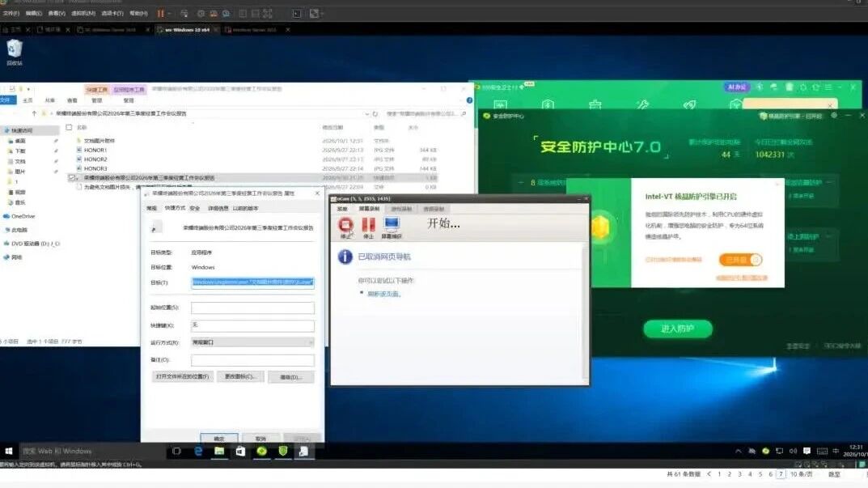Open the 运行方式(R) combo box

click(x=252, y=342)
